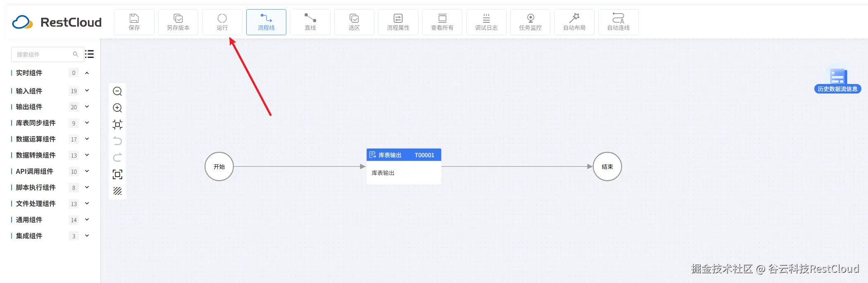This screenshot has height=283, width=868.
Task: Select the 库表输出 T00001 node header
Action: click(404, 155)
